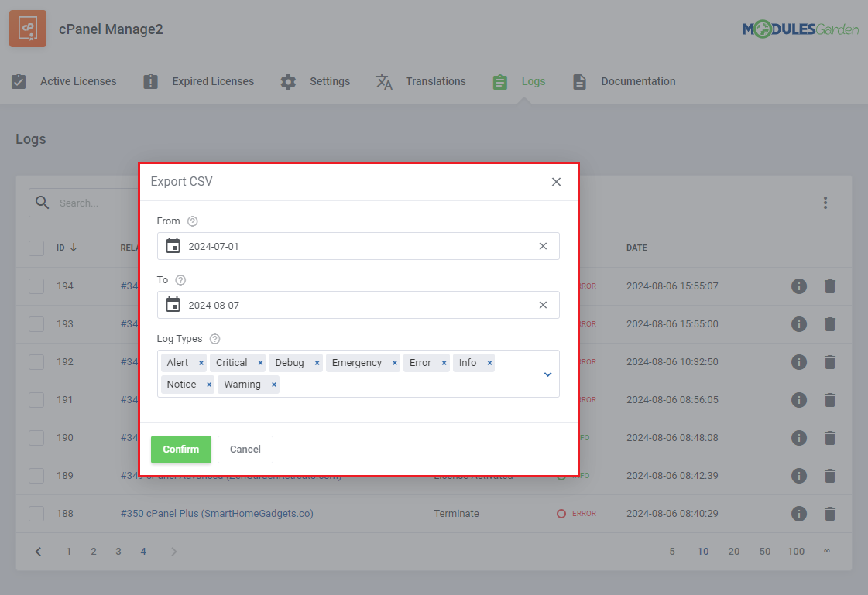Remove the Alert log type tag
This screenshot has width=868, height=595.
pos(201,364)
